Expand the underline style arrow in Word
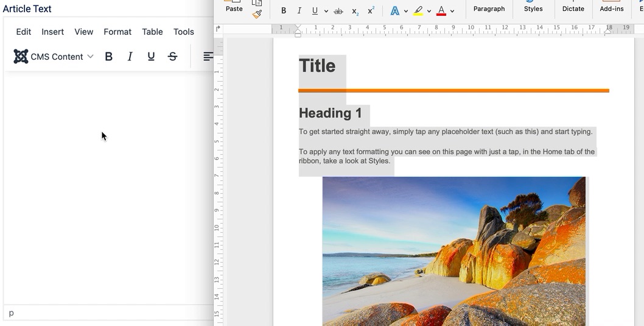Image resolution: width=644 pixels, height=326 pixels. click(326, 11)
